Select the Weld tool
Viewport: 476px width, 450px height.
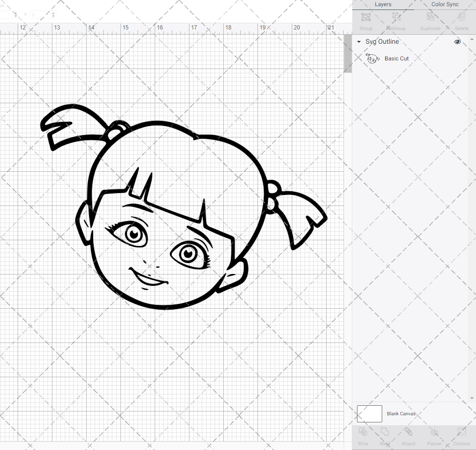385,435
